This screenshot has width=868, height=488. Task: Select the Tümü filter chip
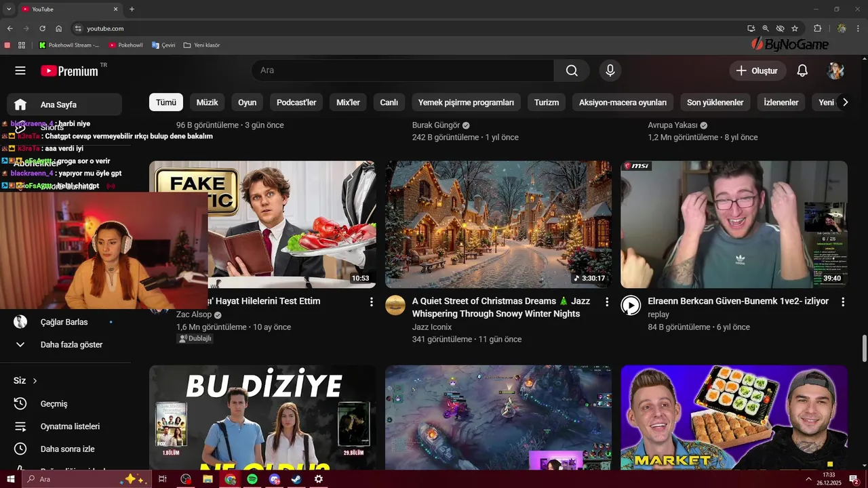point(166,102)
